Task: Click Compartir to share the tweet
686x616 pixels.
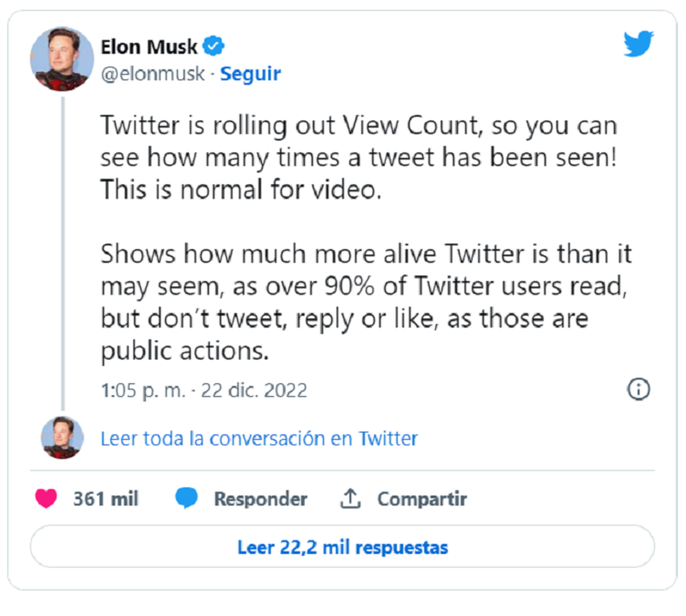Action: point(421,498)
